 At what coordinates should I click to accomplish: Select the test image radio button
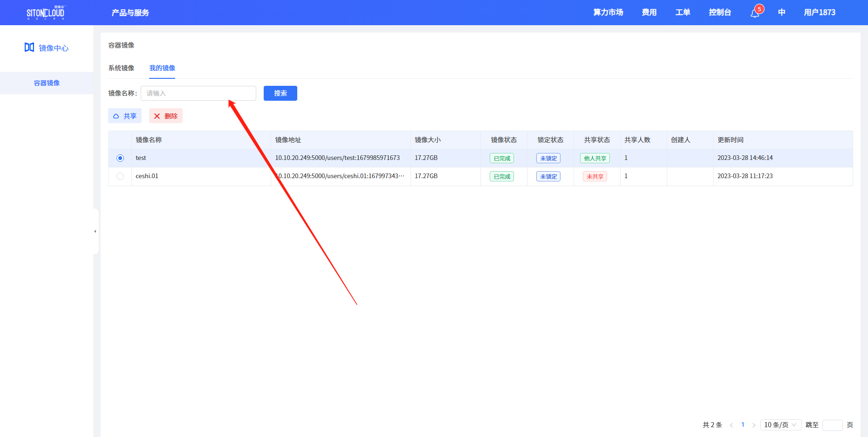click(120, 158)
